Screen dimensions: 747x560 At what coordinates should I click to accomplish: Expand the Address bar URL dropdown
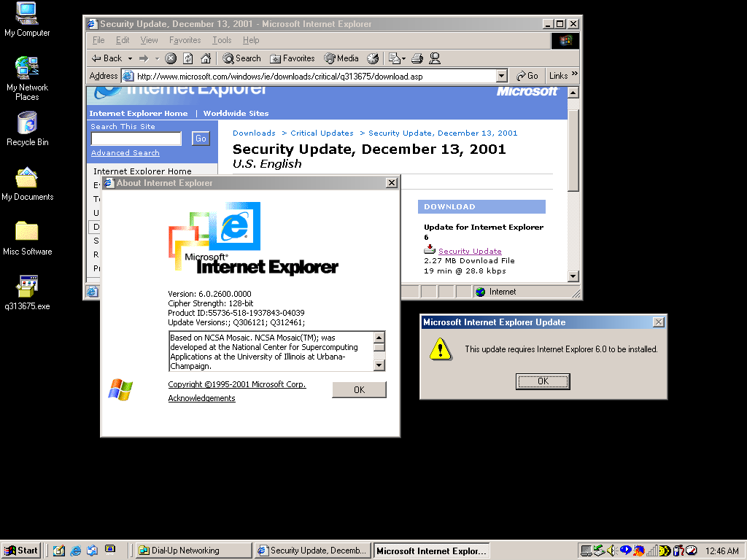(x=501, y=76)
